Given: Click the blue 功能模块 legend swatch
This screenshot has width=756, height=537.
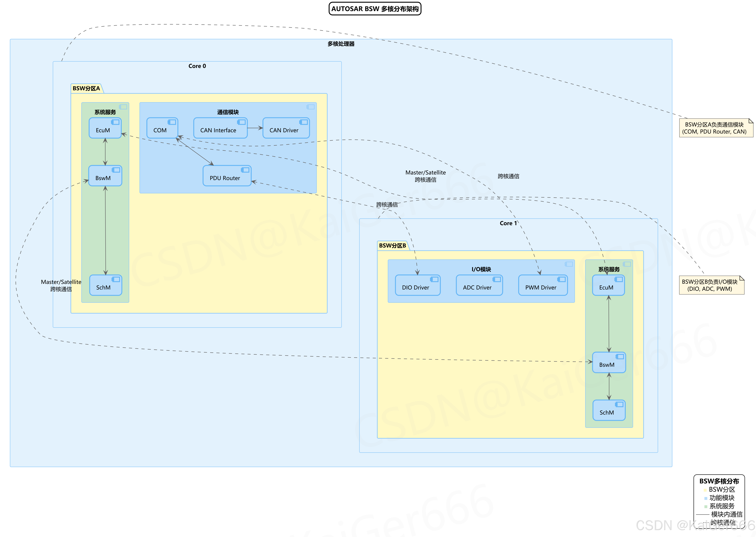Looking at the screenshot, I should (706, 498).
